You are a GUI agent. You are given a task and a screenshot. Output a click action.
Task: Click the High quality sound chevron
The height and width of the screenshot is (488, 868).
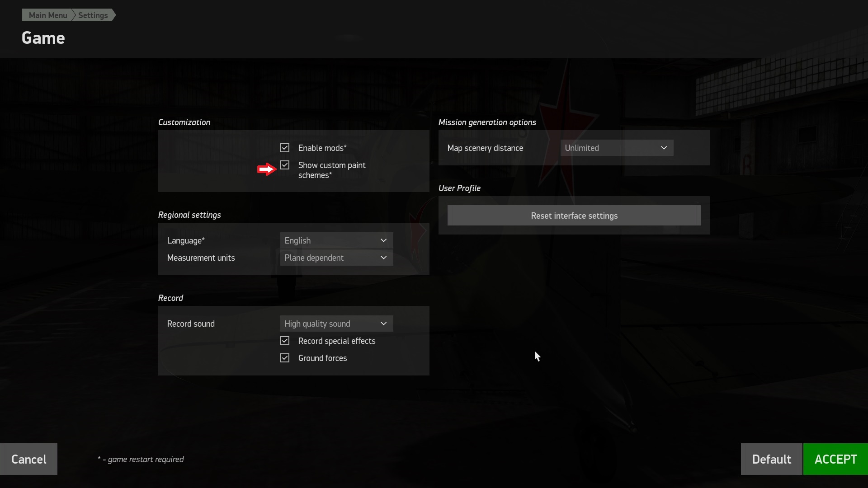[383, 324]
